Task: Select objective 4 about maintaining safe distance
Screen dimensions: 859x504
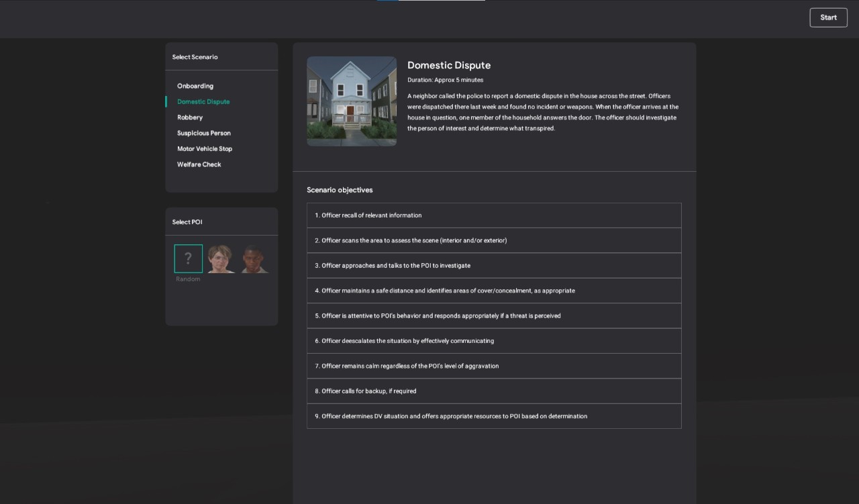Action: point(494,291)
